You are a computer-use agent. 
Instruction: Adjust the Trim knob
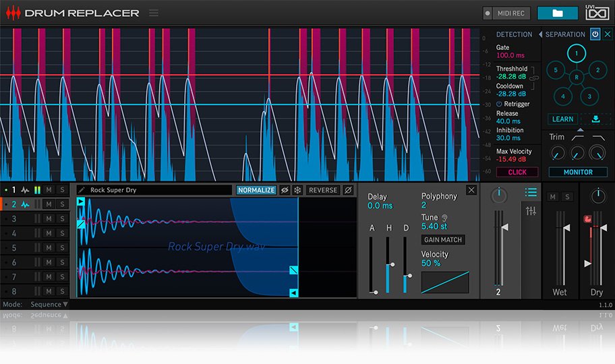click(x=557, y=153)
